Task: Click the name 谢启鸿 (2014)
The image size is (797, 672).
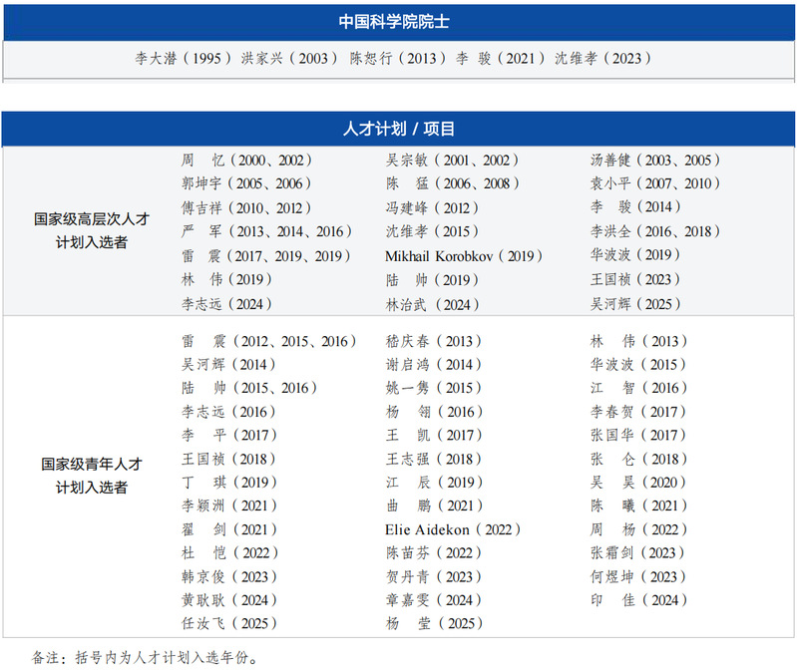Action: pos(432,365)
